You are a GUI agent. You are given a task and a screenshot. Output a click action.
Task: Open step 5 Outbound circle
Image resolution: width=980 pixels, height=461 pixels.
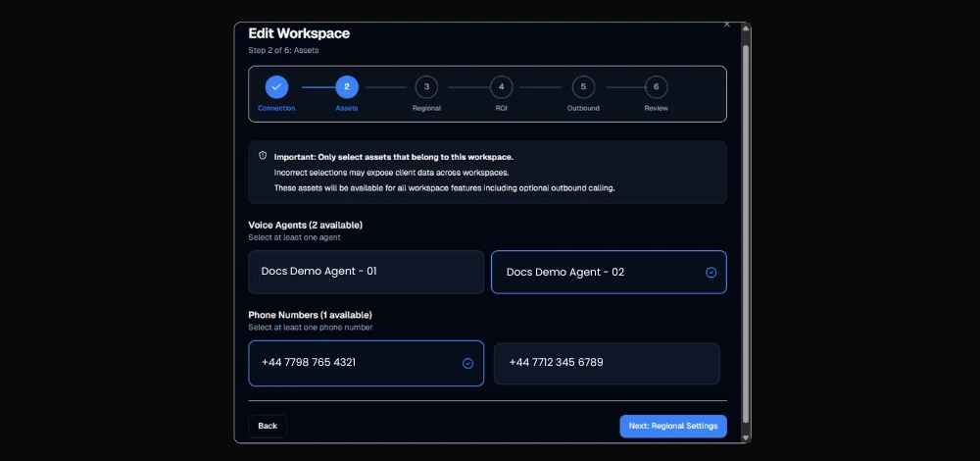[583, 87]
